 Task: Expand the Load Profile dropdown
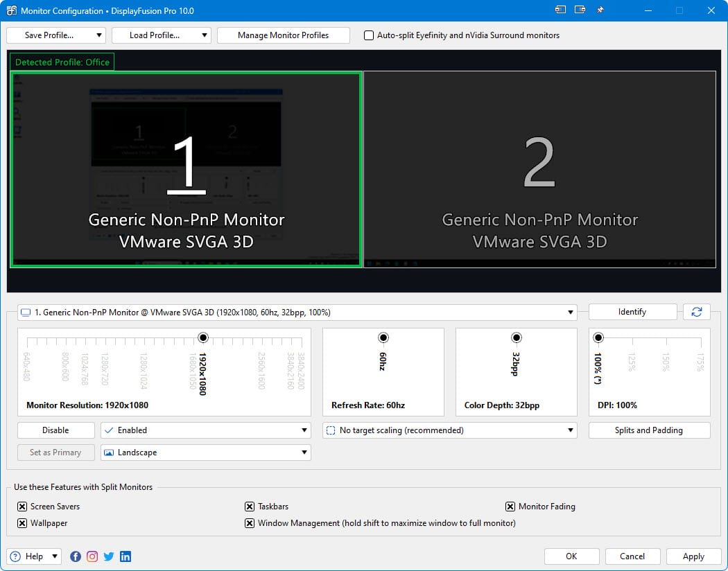pyautogui.click(x=161, y=35)
